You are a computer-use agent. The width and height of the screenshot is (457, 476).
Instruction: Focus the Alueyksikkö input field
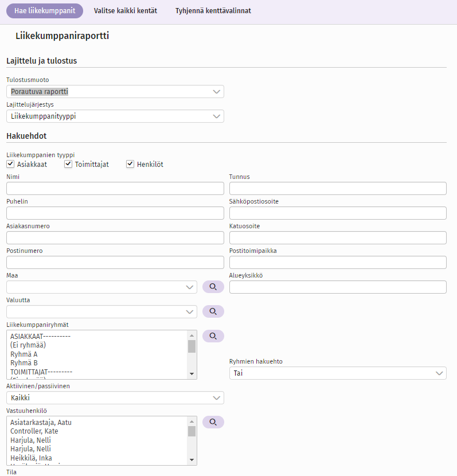[x=338, y=287]
